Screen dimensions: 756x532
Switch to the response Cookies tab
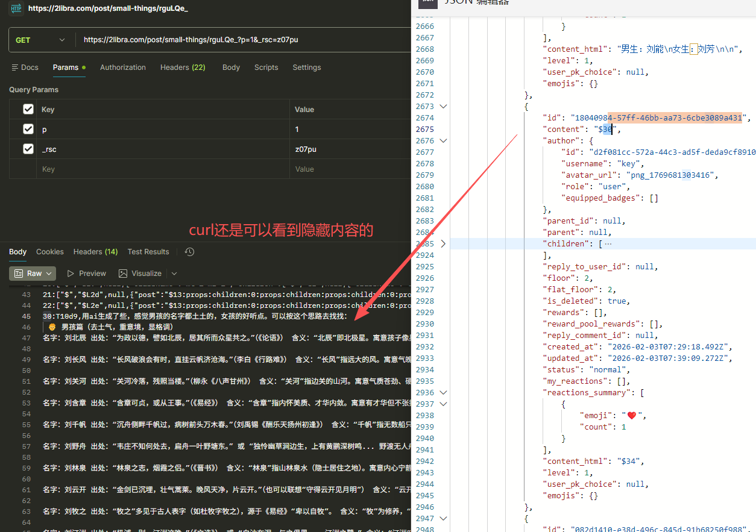coord(49,252)
